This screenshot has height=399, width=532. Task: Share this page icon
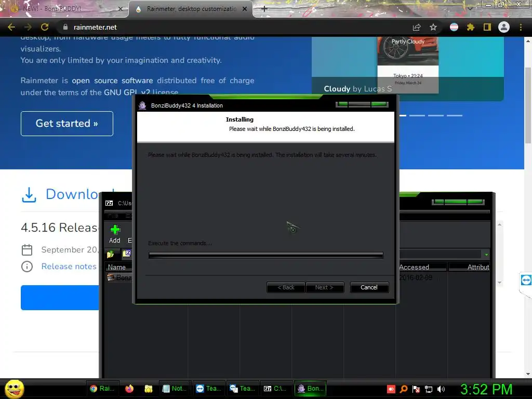(x=417, y=27)
